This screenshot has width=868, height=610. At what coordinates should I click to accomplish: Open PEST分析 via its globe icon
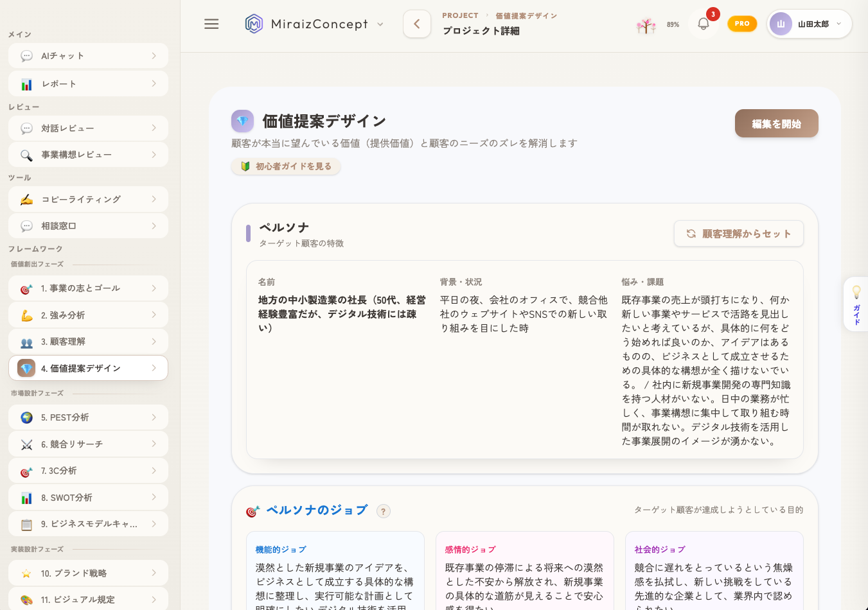click(x=27, y=417)
